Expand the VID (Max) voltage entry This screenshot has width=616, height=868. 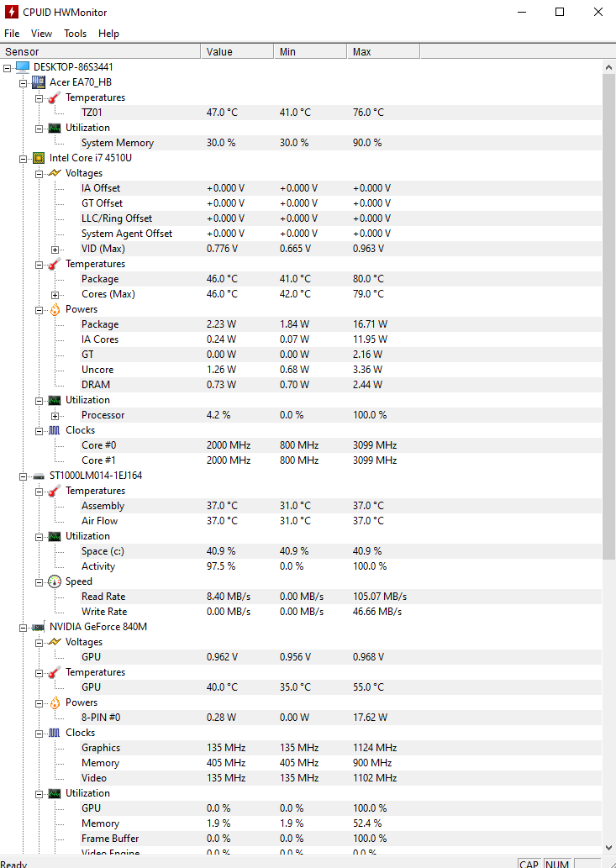pyautogui.click(x=55, y=249)
